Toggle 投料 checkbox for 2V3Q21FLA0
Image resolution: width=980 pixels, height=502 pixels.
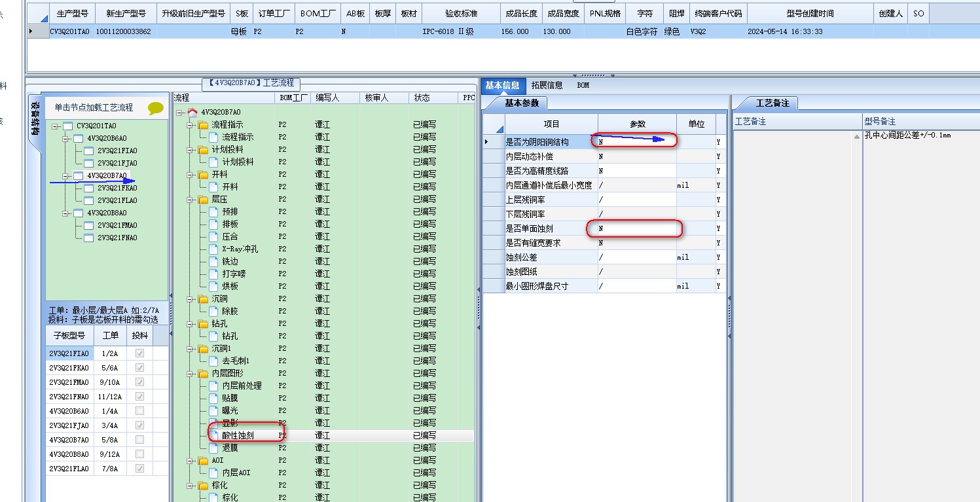[139, 469]
